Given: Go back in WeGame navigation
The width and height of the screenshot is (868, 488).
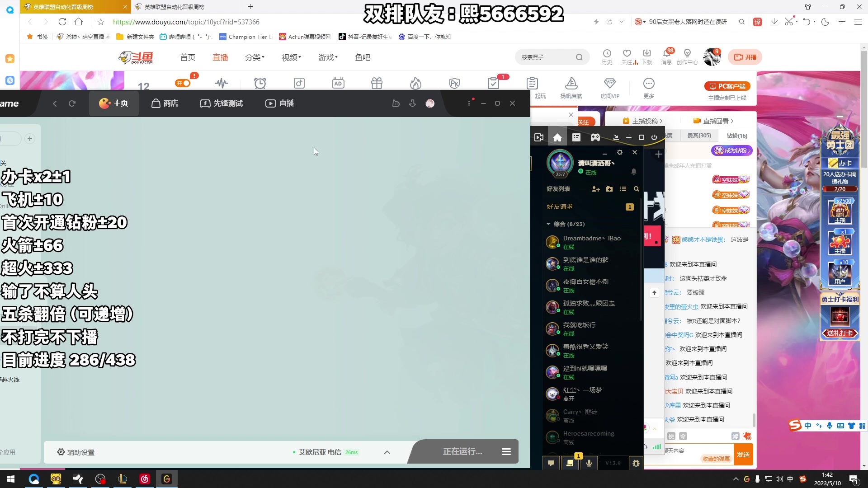Looking at the screenshot, I should point(55,103).
